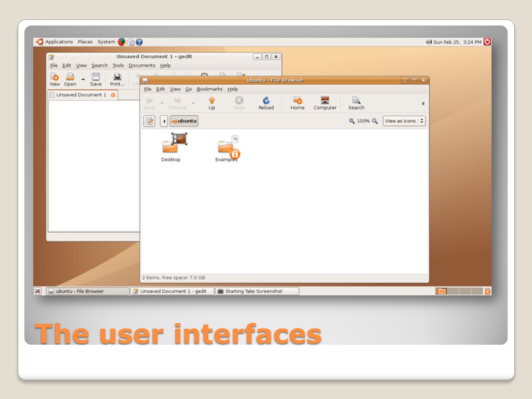Click the Forward arrow in File Browser

pos(177,103)
